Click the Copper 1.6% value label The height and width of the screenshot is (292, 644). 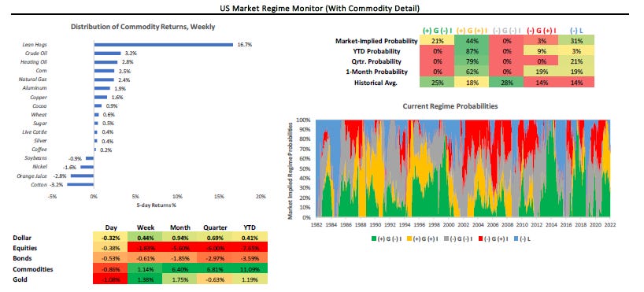117,98
